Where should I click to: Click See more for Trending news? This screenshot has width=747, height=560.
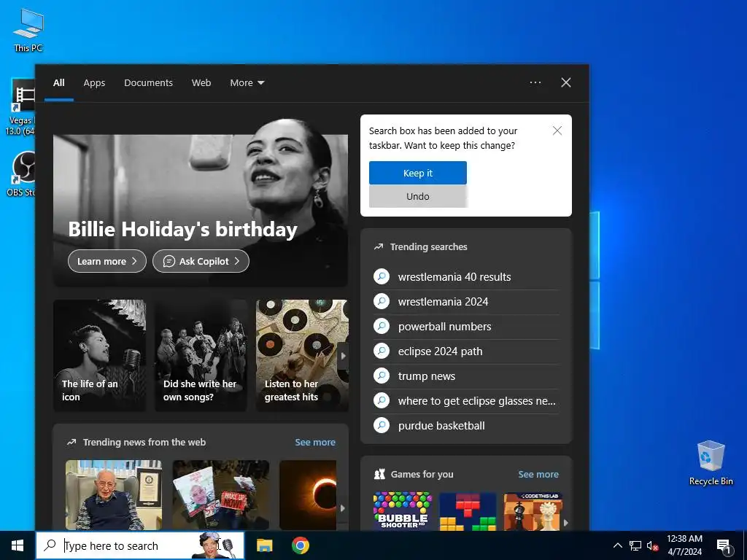coord(315,442)
